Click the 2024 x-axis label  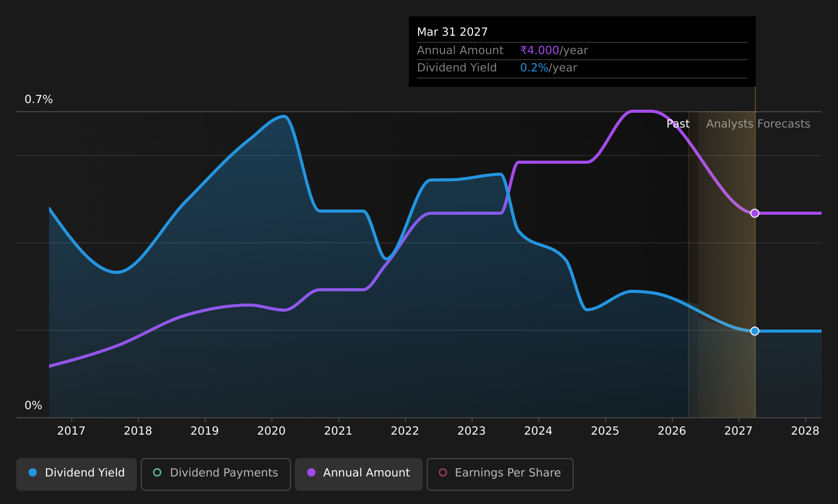[x=538, y=431]
